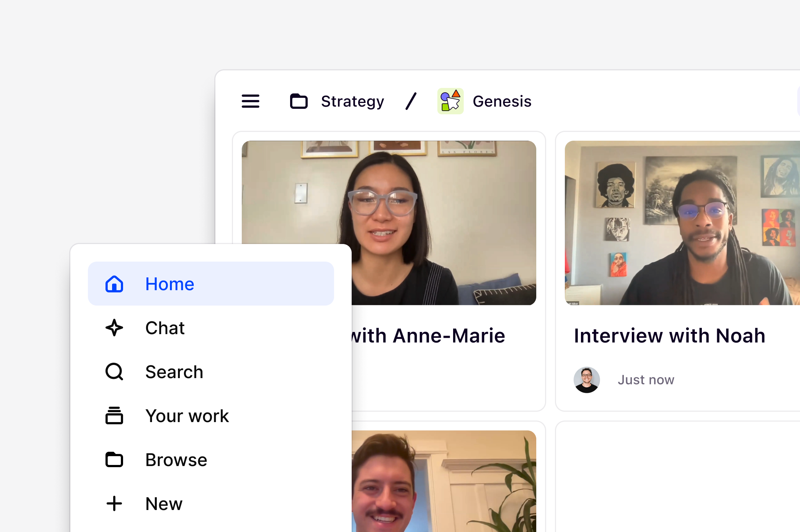This screenshot has height=532, width=800.
Task: Open the Noah interview video thumbnail
Action: click(681, 223)
